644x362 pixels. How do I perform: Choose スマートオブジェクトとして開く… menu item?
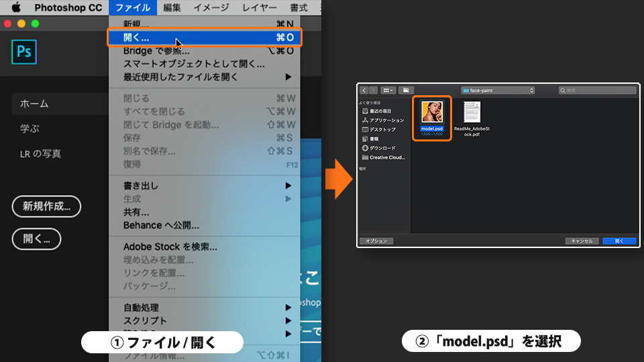click(x=205, y=64)
